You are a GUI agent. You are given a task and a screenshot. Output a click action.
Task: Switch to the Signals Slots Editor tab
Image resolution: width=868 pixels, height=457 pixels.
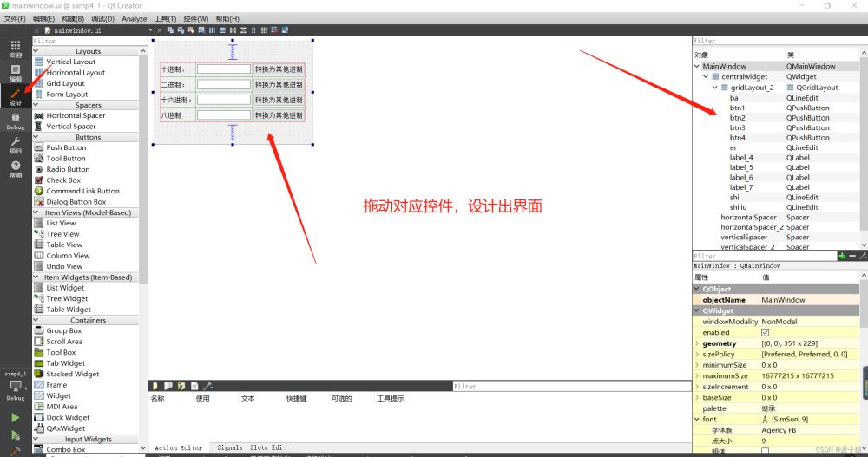pos(252,448)
